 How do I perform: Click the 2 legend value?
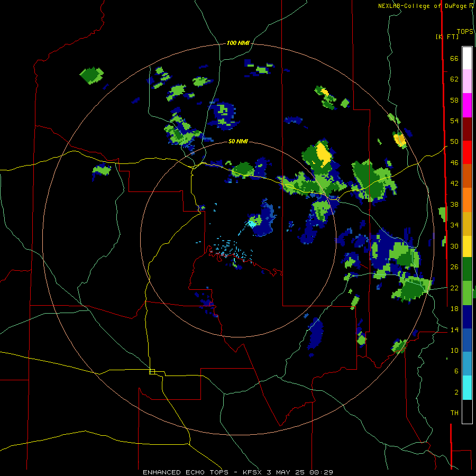[x=456, y=392]
